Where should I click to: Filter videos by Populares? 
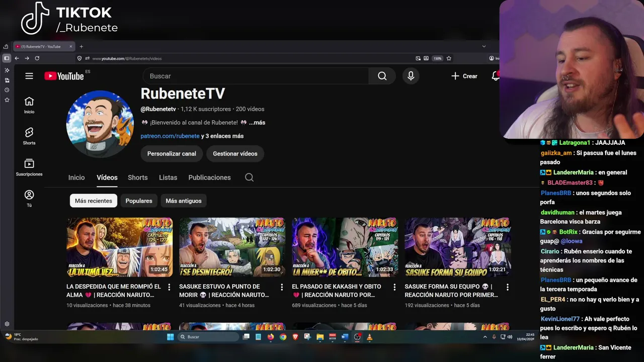pos(139,201)
